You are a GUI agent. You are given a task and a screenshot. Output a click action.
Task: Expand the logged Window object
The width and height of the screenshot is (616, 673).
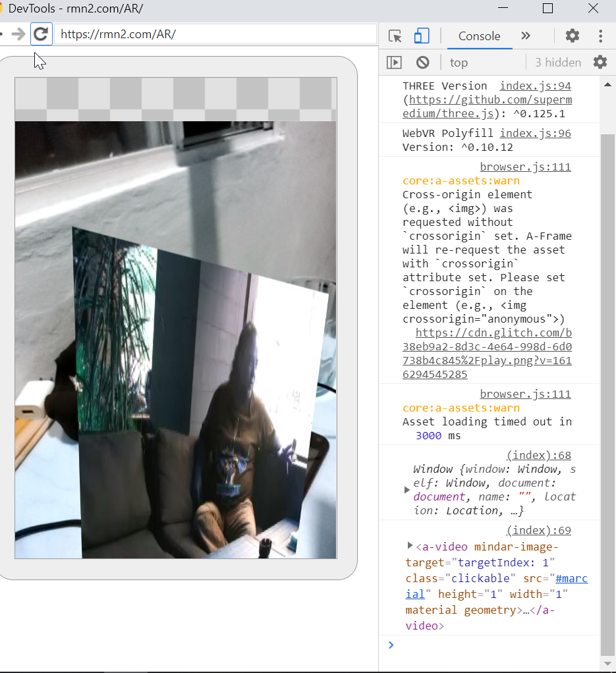coord(407,489)
